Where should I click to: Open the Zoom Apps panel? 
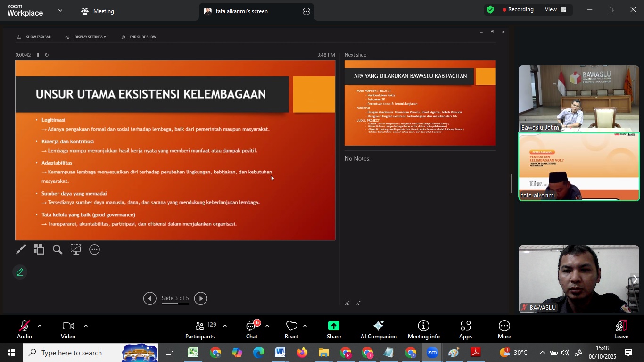[x=465, y=329]
